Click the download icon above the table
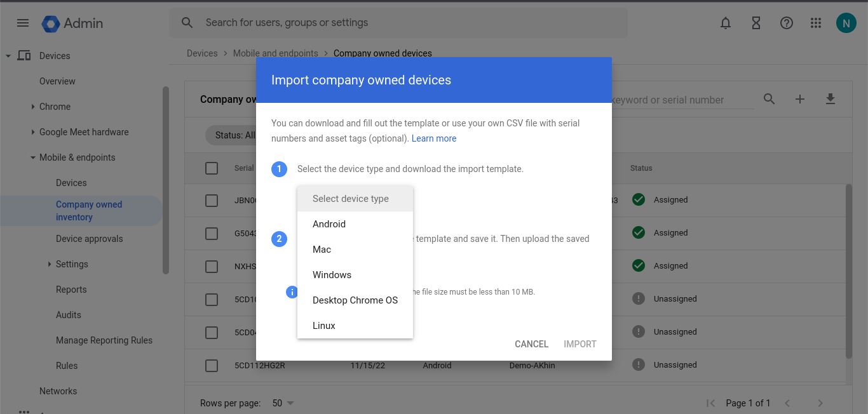868x414 pixels. (x=831, y=99)
